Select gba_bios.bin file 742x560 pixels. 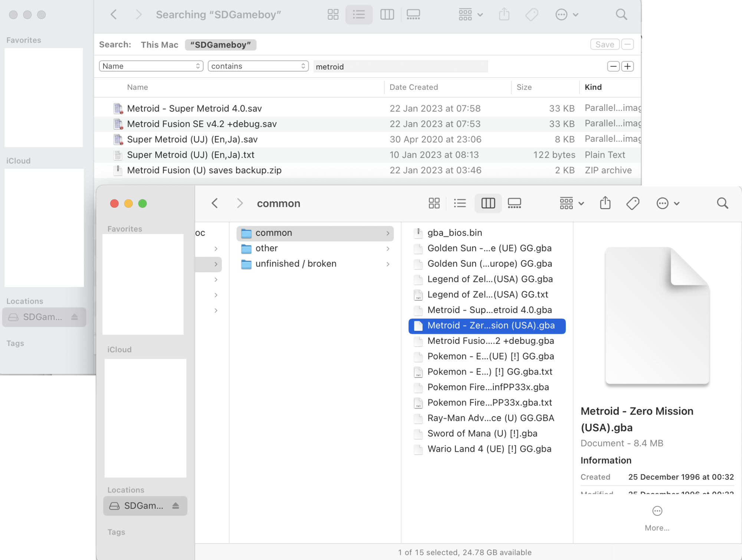pos(487,233)
